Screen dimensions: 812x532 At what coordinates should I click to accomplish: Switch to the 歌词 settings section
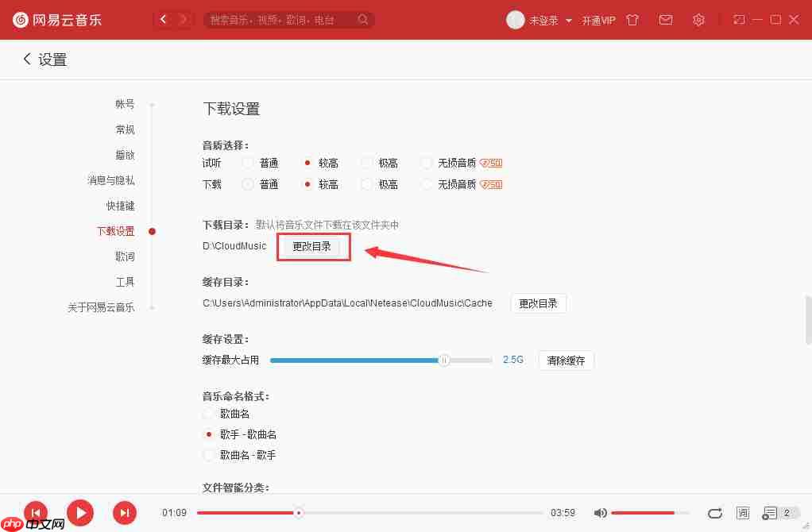126,256
